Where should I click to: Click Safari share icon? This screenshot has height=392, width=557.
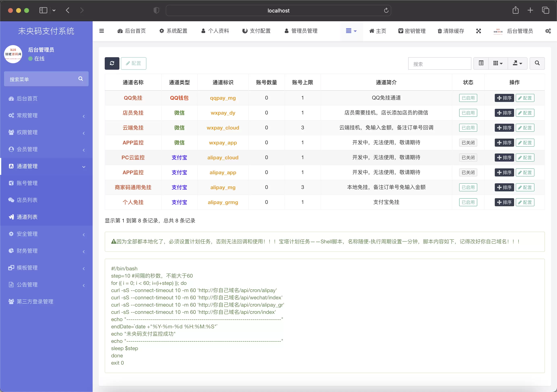click(x=516, y=10)
